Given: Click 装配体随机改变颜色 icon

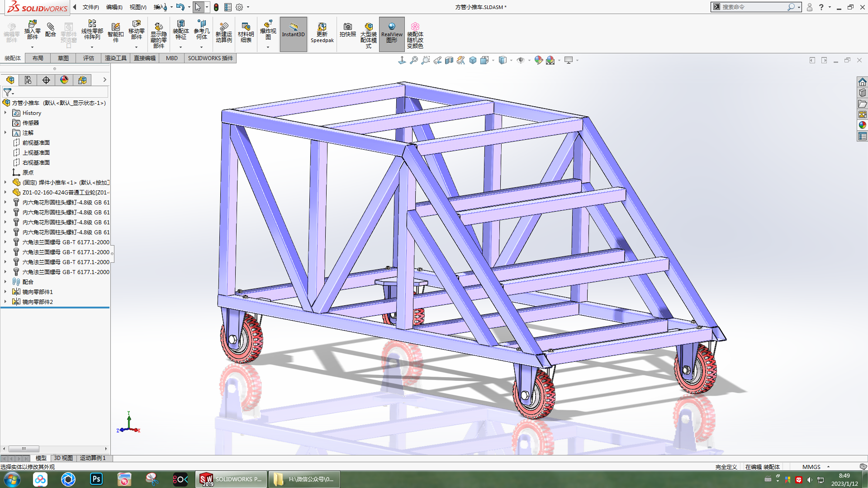Looking at the screenshot, I should click(415, 35).
